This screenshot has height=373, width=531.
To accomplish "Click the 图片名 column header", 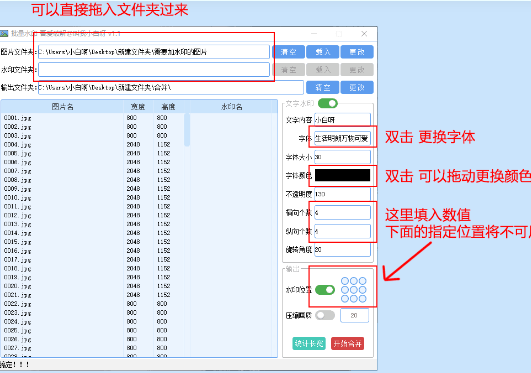I will coord(62,107).
